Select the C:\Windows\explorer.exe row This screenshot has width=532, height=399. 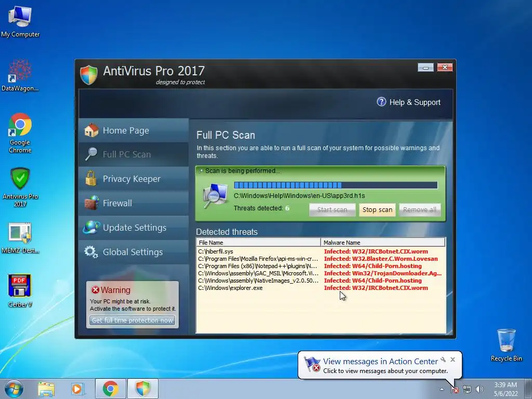[x=321, y=288]
